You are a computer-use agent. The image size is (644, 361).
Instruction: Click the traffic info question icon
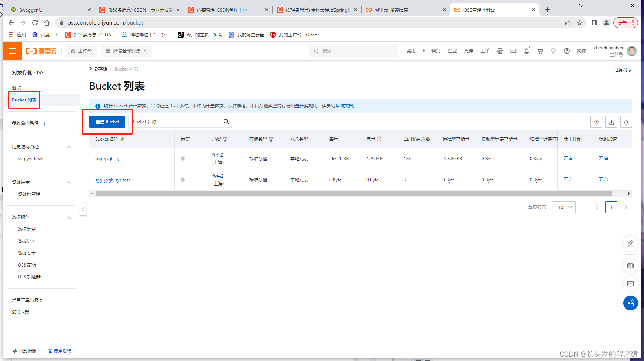click(379, 139)
